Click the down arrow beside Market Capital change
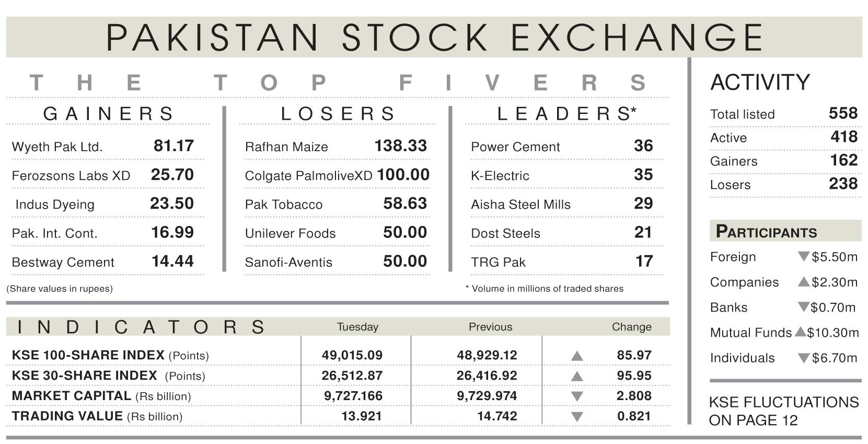Viewport: 868px width, 444px height. (x=577, y=396)
